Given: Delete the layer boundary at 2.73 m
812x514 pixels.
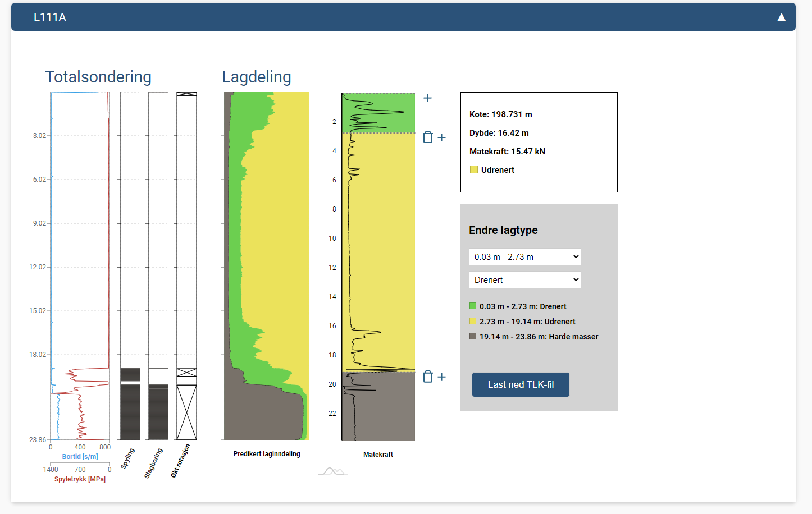Looking at the screenshot, I should click(x=428, y=137).
